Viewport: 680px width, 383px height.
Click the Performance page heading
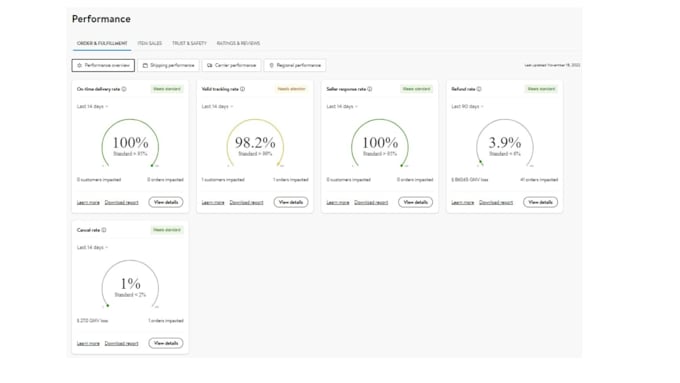coord(101,19)
